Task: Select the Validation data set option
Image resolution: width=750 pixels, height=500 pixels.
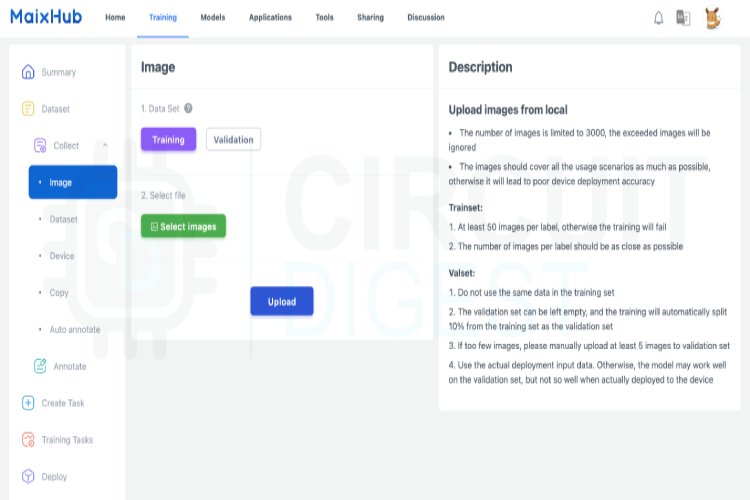Action: (x=233, y=139)
